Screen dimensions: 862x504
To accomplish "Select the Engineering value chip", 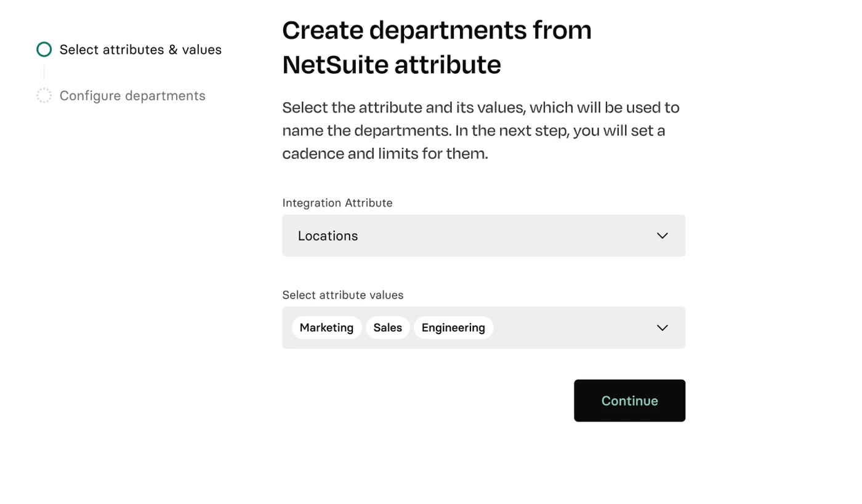I will point(453,327).
